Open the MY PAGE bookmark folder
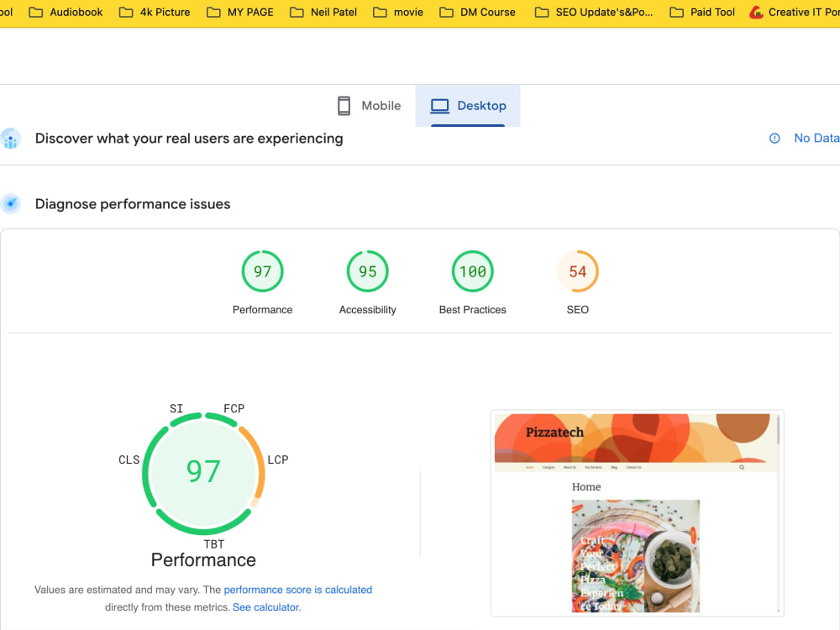 point(240,12)
